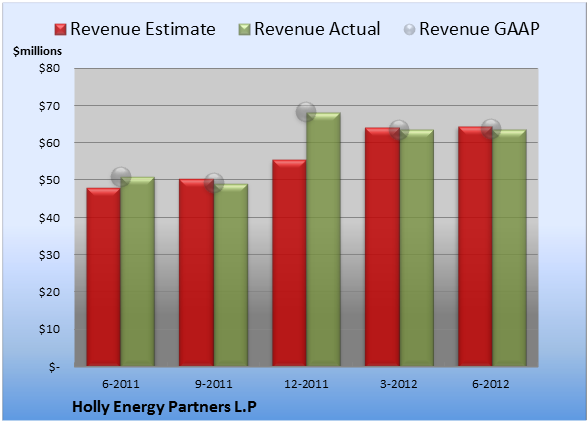Click the $30 axis value
Viewport: 588px width, 422px height.
[49, 255]
